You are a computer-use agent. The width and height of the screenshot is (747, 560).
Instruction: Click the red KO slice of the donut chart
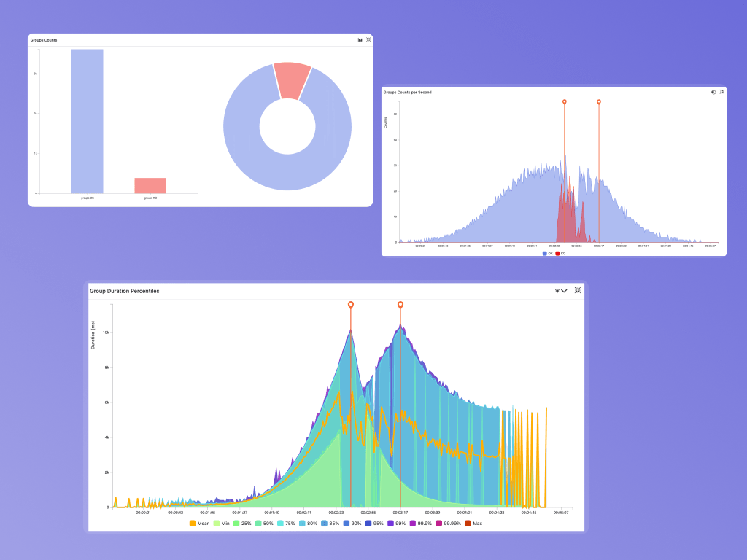tap(292, 80)
